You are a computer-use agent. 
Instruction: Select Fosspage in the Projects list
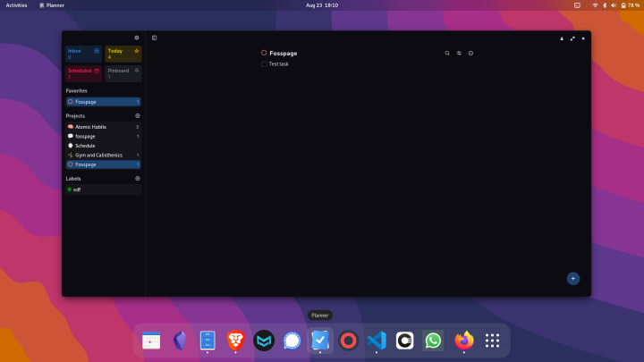103,164
